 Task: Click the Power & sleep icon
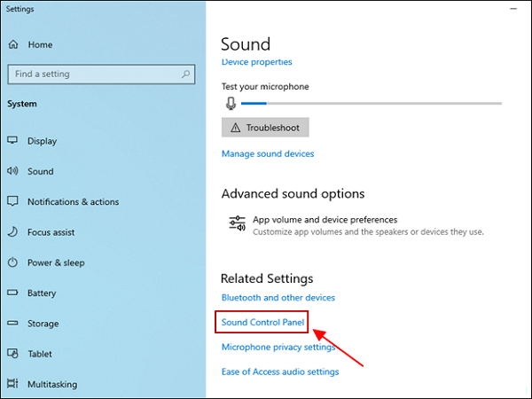12,262
